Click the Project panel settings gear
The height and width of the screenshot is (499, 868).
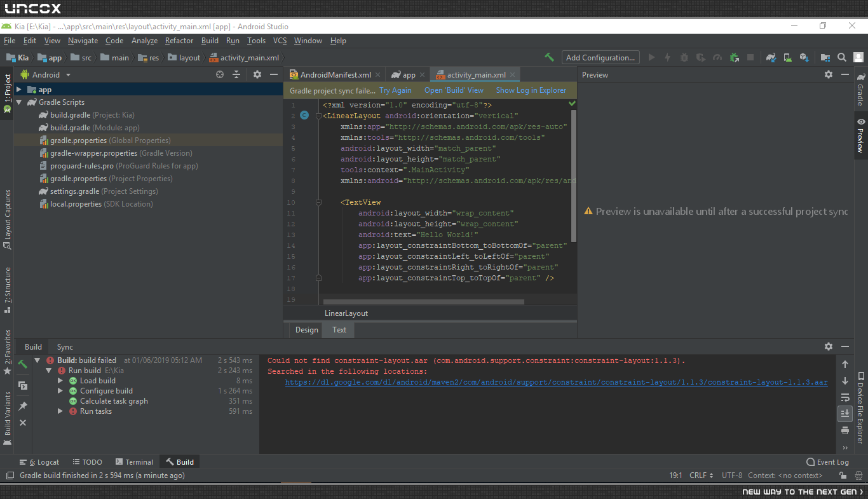pyautogui.click(x=257, y=74)
